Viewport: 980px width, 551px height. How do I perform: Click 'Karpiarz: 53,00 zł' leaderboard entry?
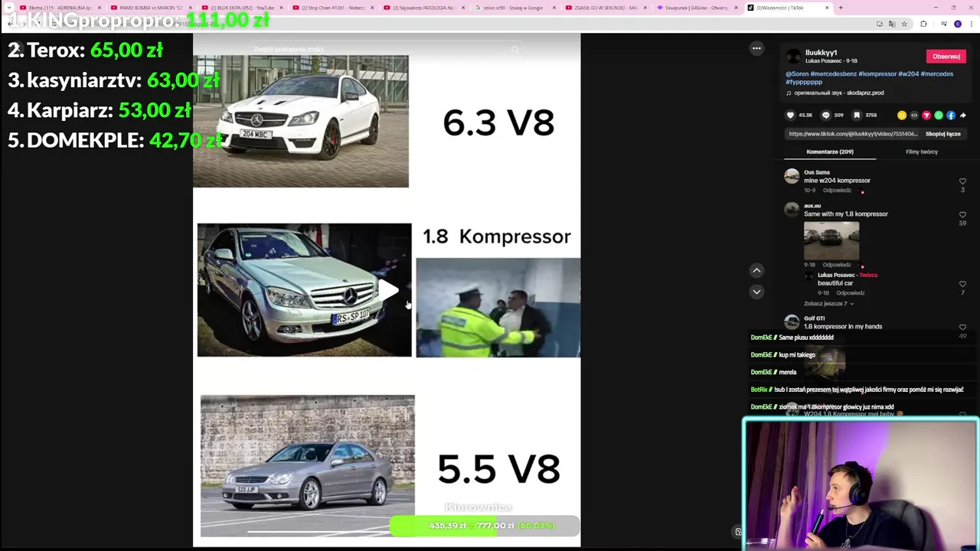point(99,110)
